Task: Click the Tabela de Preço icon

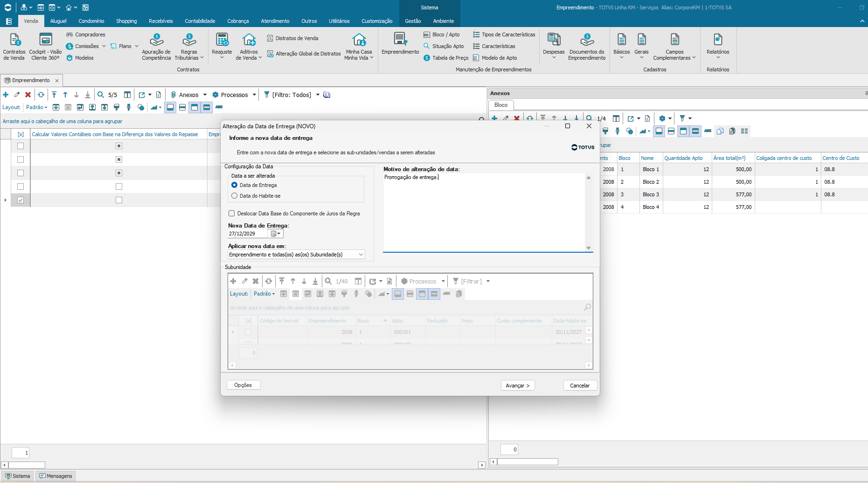Action: click(x=446, y=58)
